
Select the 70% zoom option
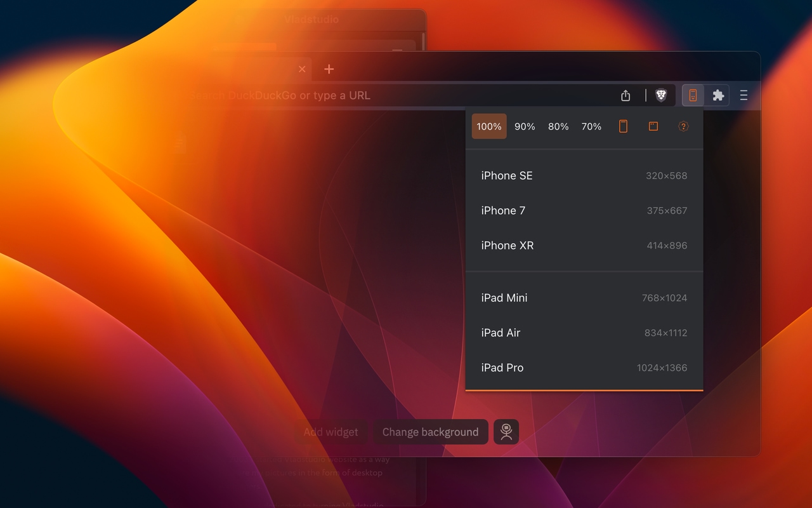[591, 126]
